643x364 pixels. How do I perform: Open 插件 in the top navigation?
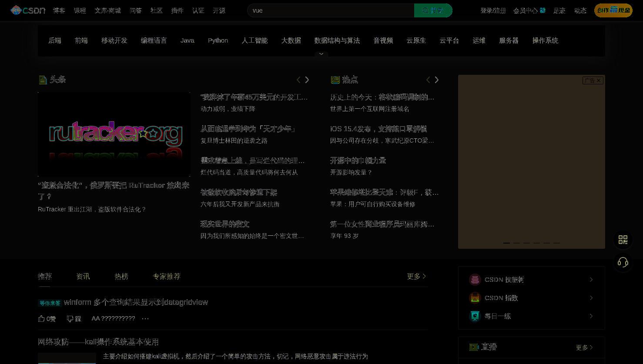point(177,10)
